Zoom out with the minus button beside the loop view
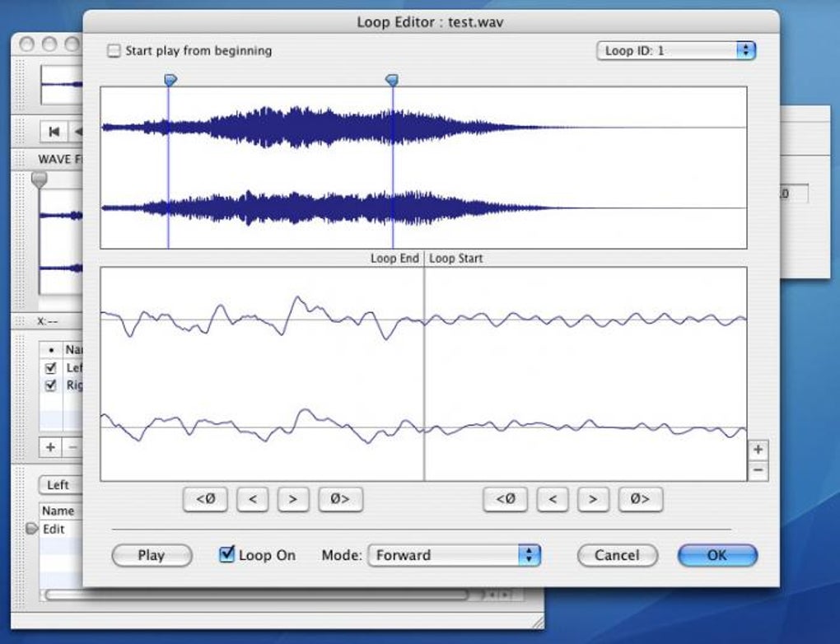 click(758, 470)
